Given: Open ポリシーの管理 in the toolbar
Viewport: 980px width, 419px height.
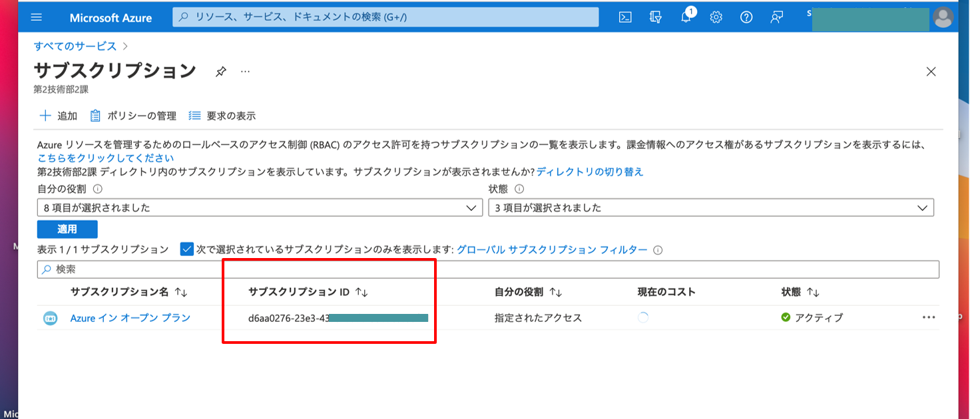Looking at the screenshot, I should click(x=133, y=116).
